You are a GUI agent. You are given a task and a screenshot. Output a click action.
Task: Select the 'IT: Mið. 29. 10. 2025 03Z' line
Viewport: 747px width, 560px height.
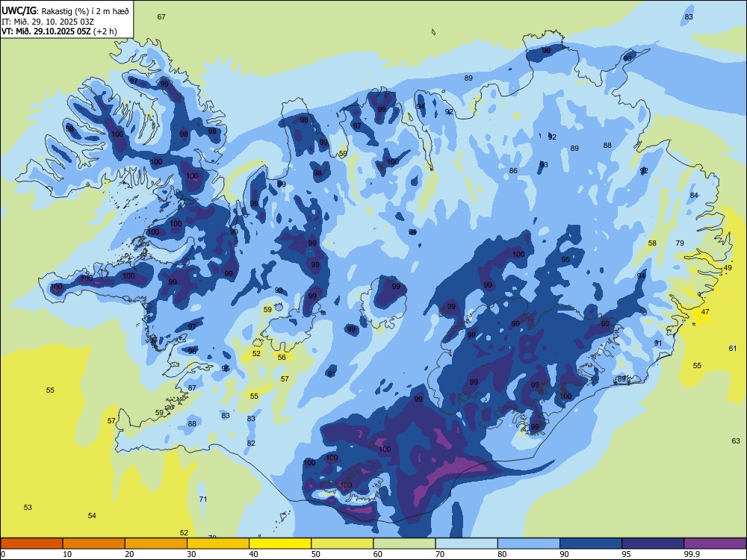tap(48, 22)
